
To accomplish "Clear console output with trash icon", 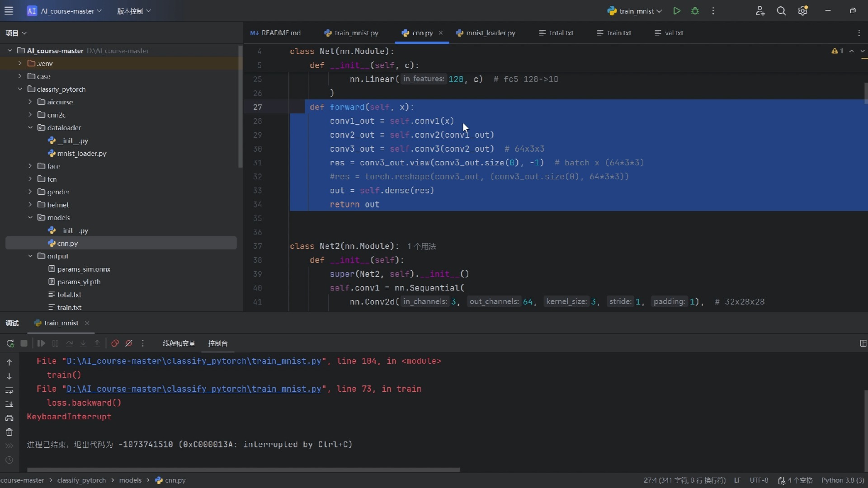I will 9,432.
